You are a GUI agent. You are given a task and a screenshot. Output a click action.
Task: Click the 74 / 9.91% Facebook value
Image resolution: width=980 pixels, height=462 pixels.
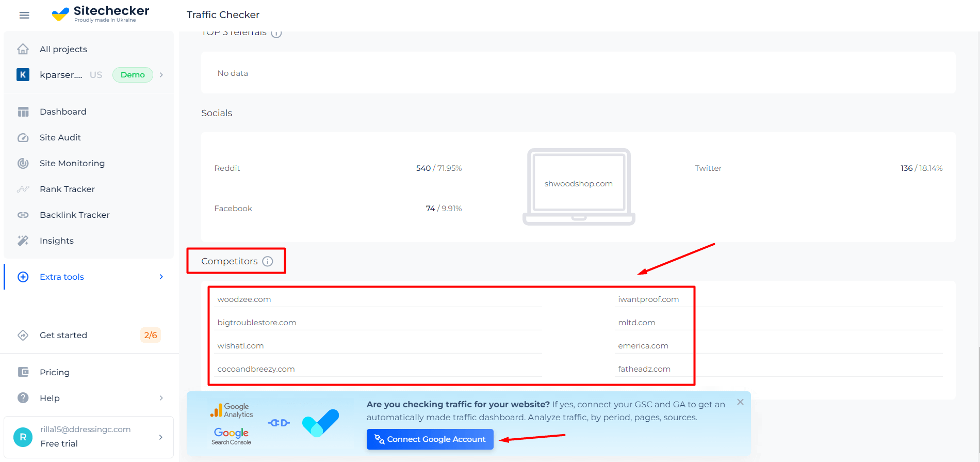tap(444, 209)
